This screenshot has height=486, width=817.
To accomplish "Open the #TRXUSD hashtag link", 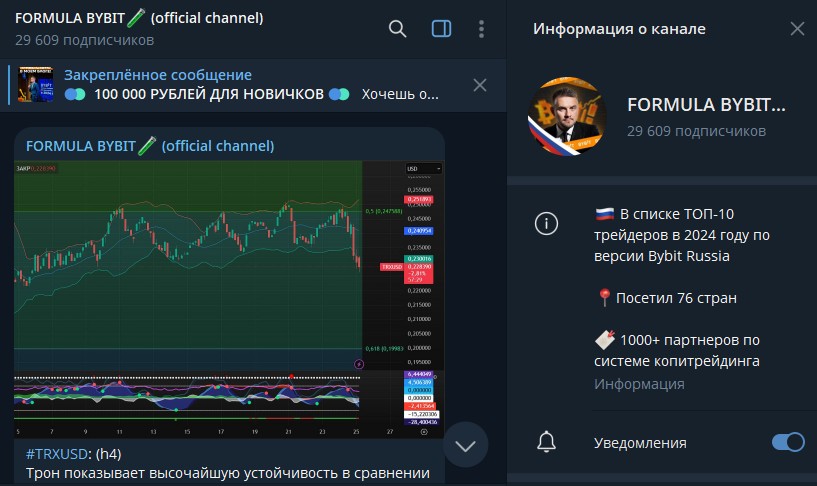I will point(56,454).
